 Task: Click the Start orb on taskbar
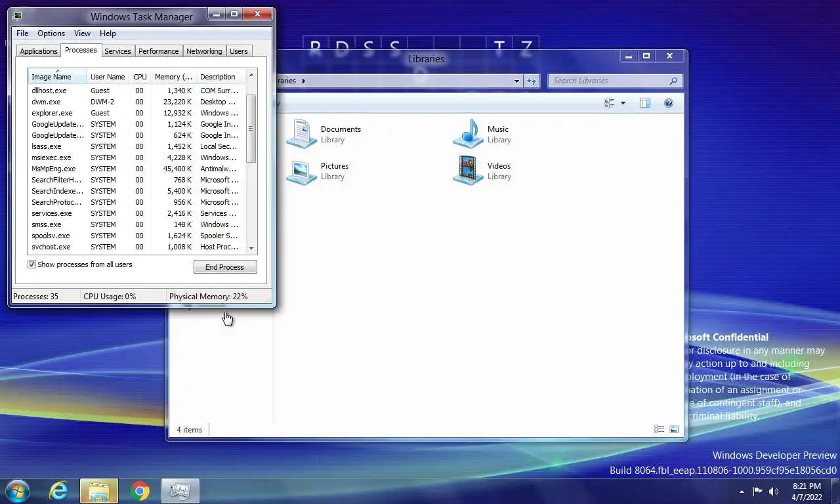[x=18, y=490]
